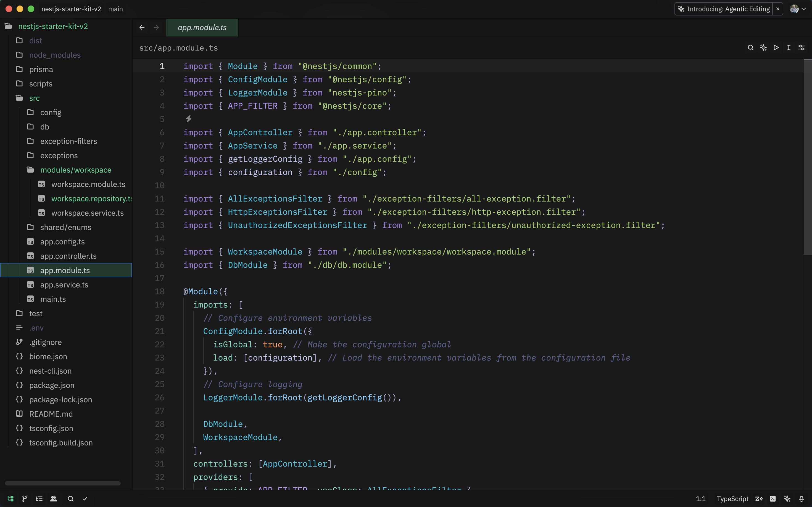Image resolution: width=812 pixels, height=507 pixels.
Task: Click the buffer search magnifier icon in toolbar
Action: click(751, 47)
